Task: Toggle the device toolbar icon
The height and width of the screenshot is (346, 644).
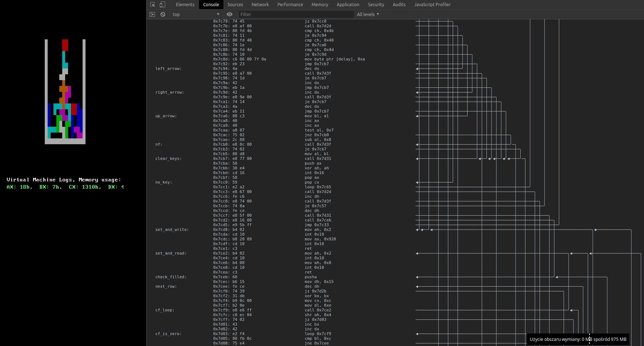Action: pyautogui.click(x=162, y=5)
